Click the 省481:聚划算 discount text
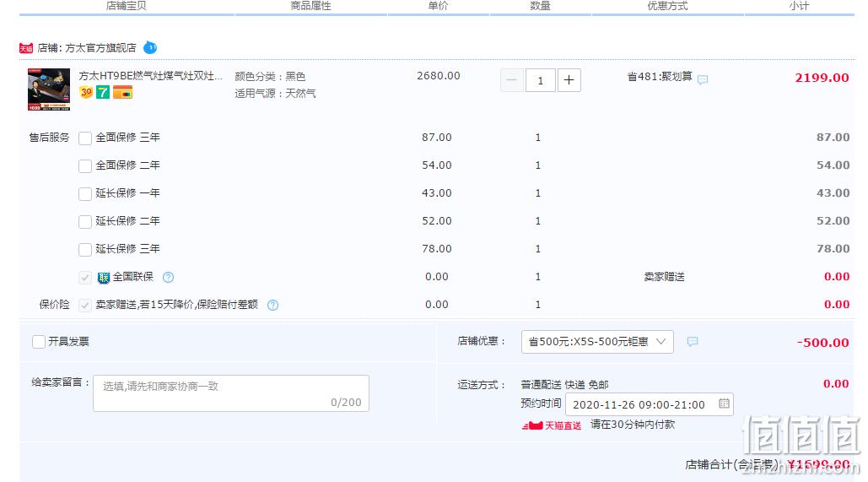868x482 pixels. pos(660,77)
